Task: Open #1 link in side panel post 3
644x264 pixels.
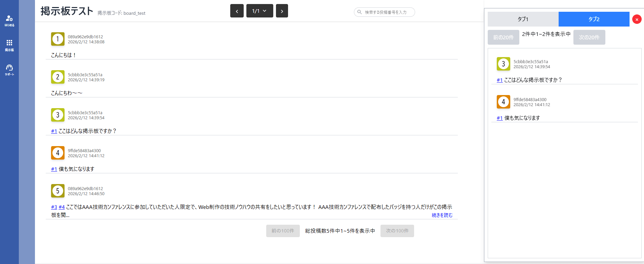Action: coord(500,80)
